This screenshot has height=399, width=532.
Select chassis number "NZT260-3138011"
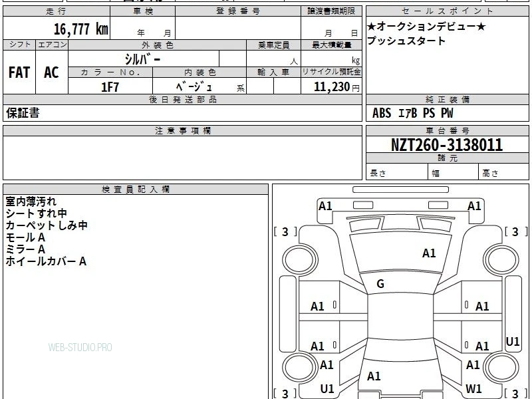pos(447,145)
